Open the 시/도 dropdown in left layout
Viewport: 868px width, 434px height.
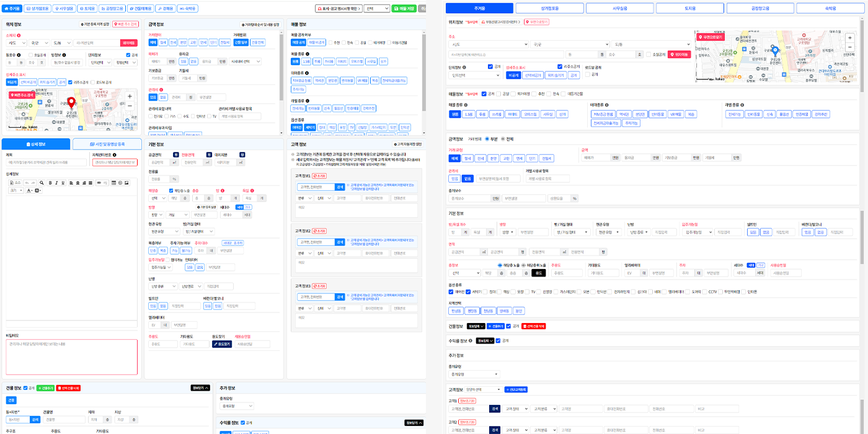pos(16,43)
